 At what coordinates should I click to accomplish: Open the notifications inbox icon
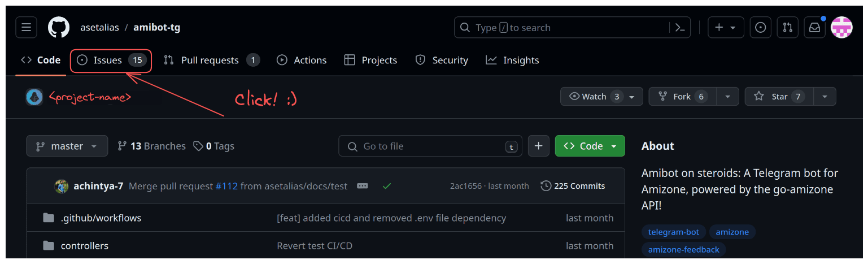click(x=815, y=27)
